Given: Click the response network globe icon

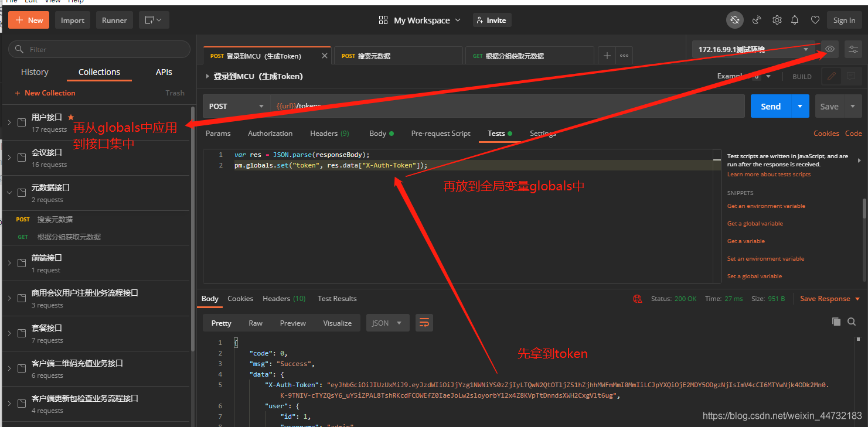Looking at the screenshot, I should click(x=638, y=299).
